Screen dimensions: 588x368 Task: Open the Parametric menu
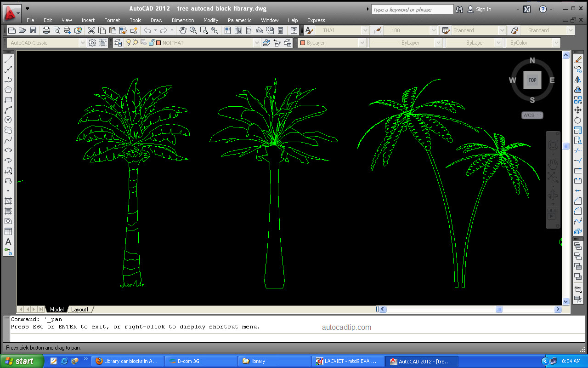[x=240, y=20]
